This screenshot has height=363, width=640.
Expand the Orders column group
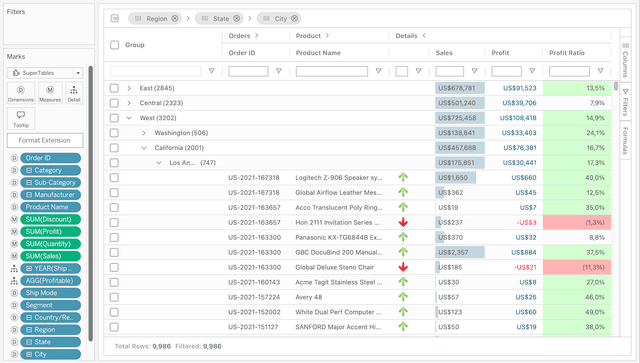tap(257, 36)
